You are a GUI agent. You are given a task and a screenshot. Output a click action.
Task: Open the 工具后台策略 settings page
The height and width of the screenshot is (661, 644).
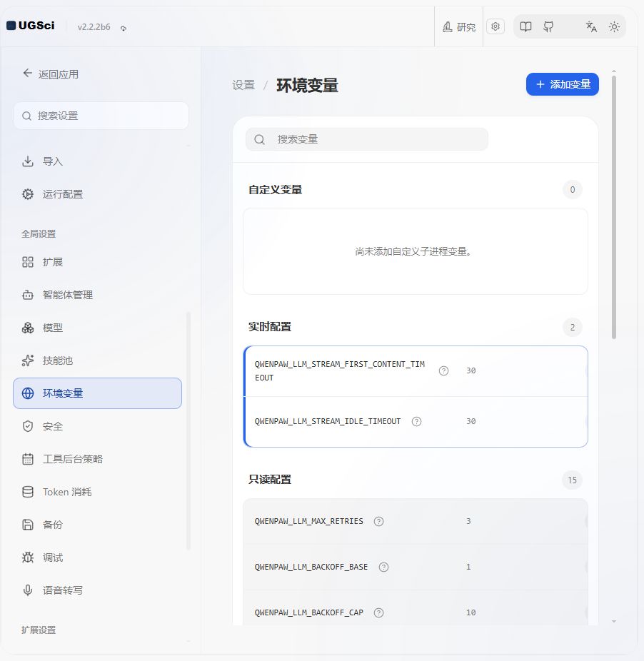click(x=97, y=459)
